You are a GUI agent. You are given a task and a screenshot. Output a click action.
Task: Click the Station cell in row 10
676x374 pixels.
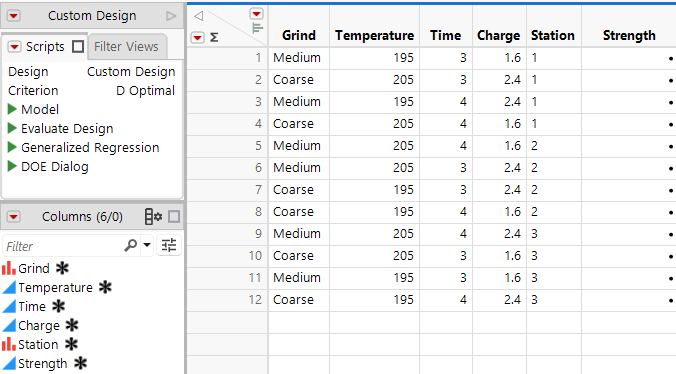554,256
